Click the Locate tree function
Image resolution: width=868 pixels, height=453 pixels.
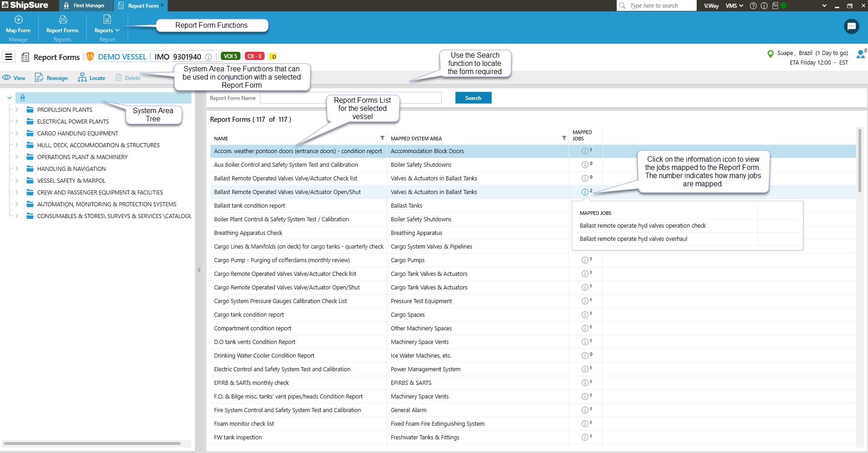(x=91, y=78)
